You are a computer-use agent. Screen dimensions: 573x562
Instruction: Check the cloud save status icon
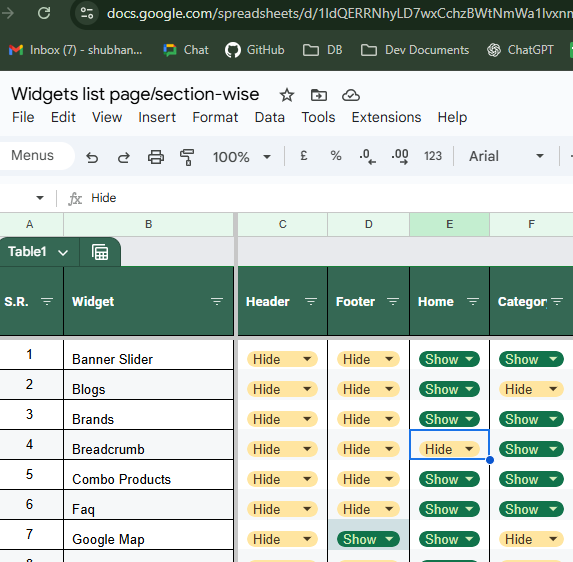pos(351,95)
